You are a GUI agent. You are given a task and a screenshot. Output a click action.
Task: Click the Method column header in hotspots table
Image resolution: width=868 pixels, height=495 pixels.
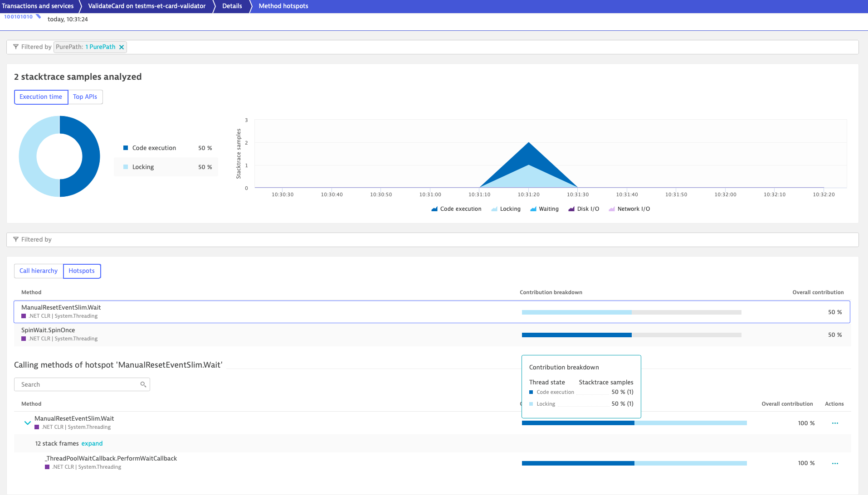click(31, 292)
